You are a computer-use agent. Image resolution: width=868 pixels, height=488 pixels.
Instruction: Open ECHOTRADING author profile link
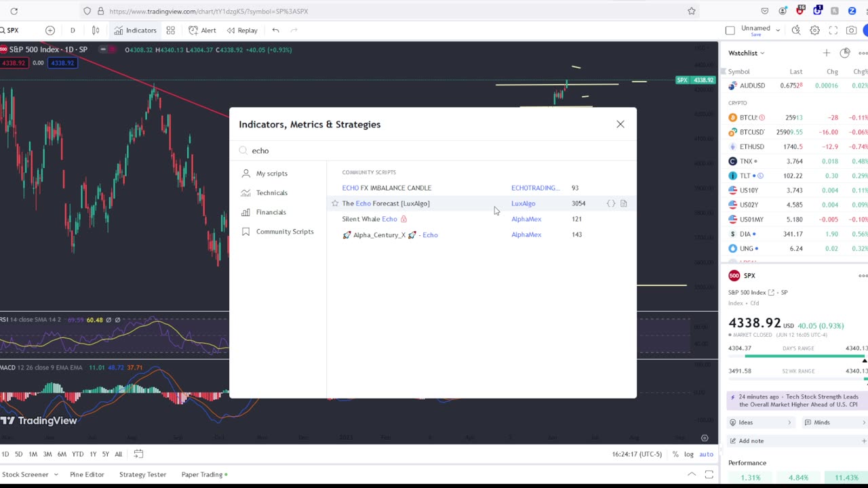click(535, 188)
